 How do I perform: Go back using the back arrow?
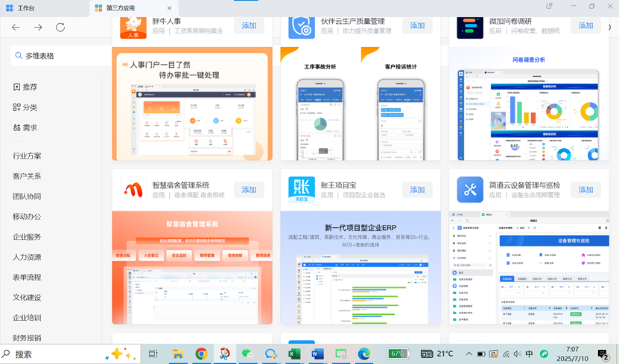(x=16, y=28)
